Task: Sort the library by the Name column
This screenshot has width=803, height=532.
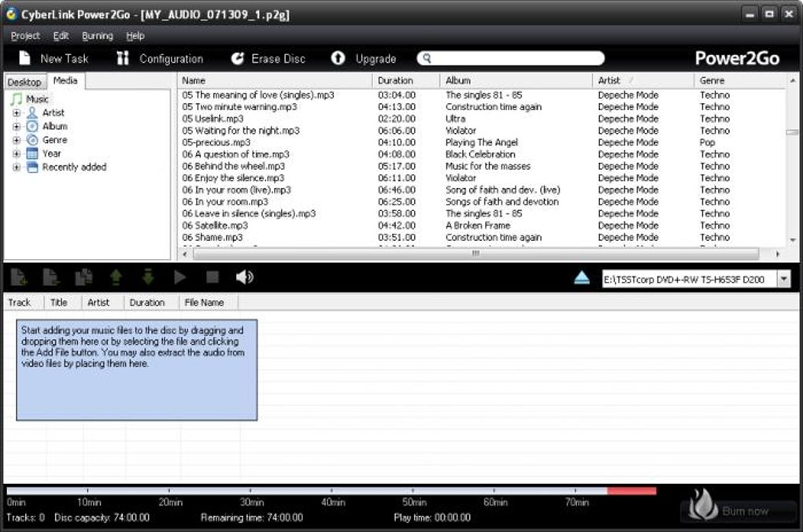Action: (275, 80)
